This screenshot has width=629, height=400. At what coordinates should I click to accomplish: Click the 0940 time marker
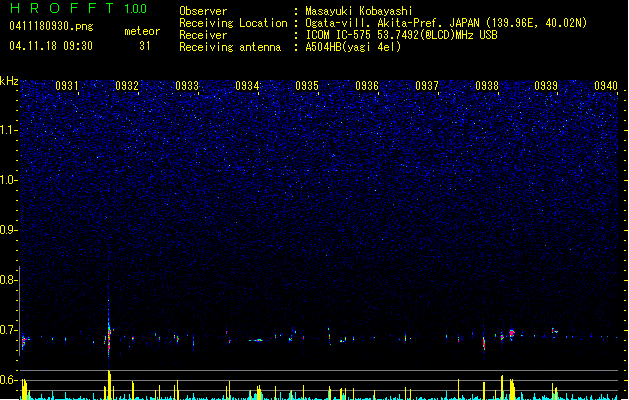[606, 85]
